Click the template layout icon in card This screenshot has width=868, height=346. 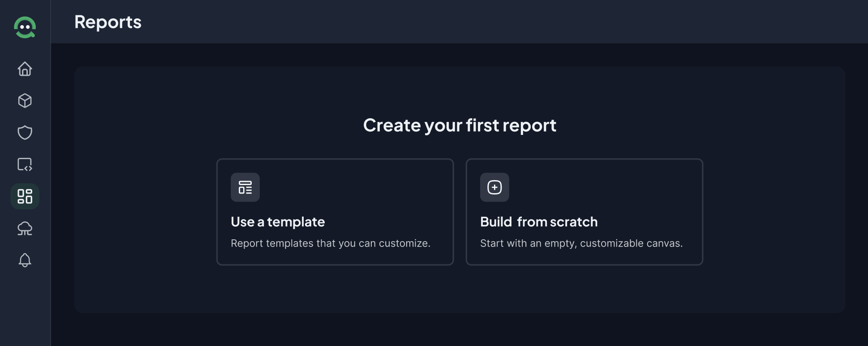pyautogui.click(x=245, y=187)
